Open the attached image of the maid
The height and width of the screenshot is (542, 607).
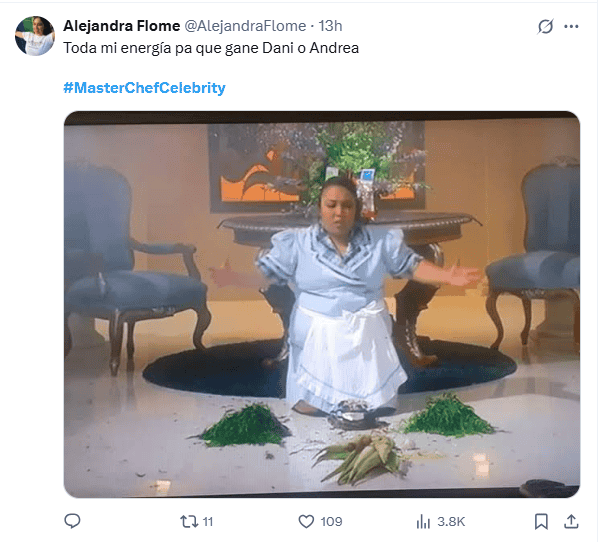tap(322, 303)
